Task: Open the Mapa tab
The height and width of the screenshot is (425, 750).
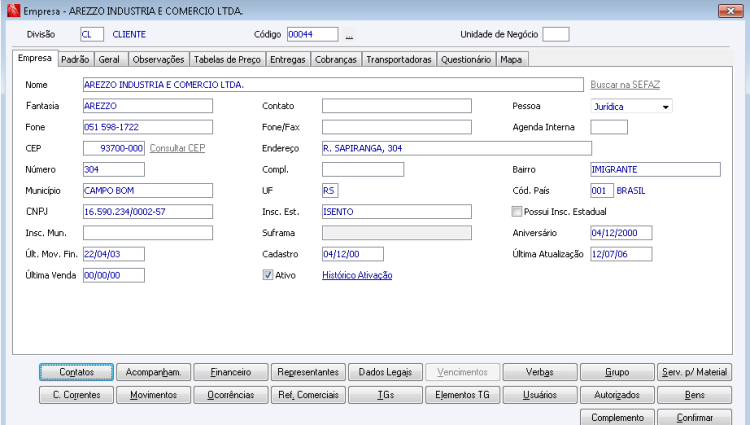Action: pyautogui.click(x=511, y=60)
